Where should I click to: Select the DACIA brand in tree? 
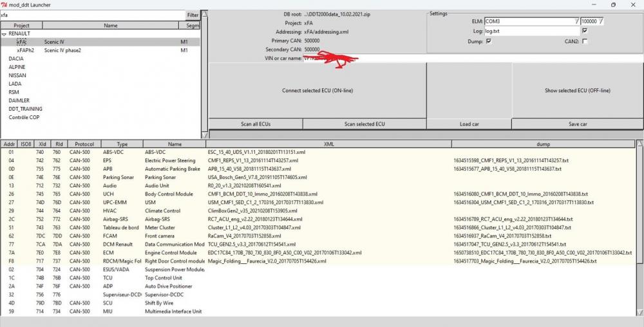point(17,59)
